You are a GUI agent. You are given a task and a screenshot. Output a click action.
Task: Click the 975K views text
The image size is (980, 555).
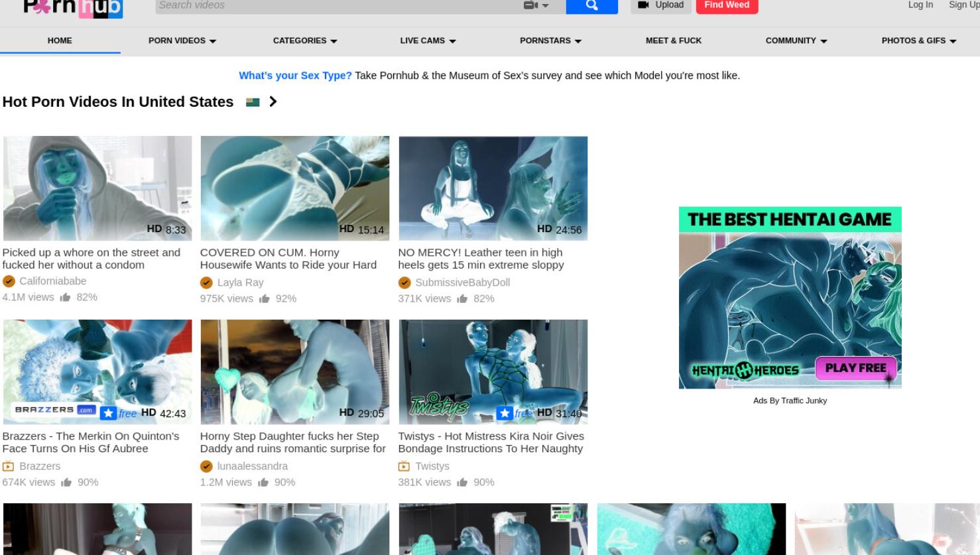click(227, 299)
